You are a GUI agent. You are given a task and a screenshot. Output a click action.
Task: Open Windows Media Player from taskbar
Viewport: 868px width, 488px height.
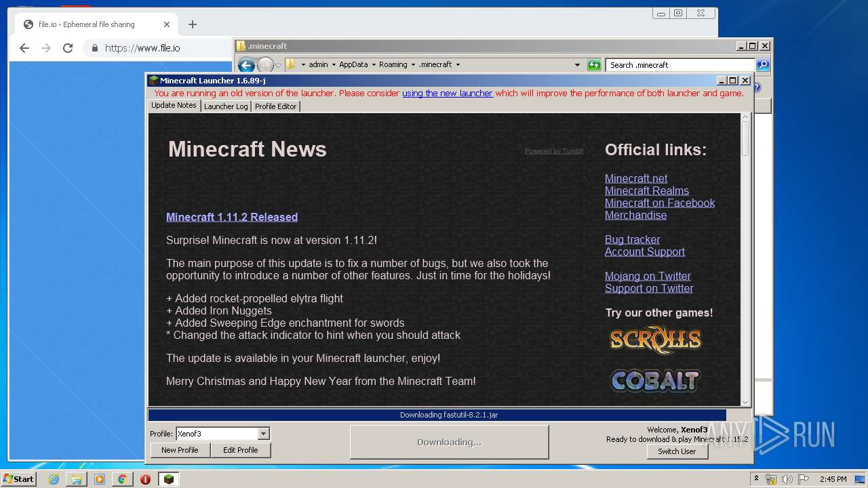[x=100, y=479]
